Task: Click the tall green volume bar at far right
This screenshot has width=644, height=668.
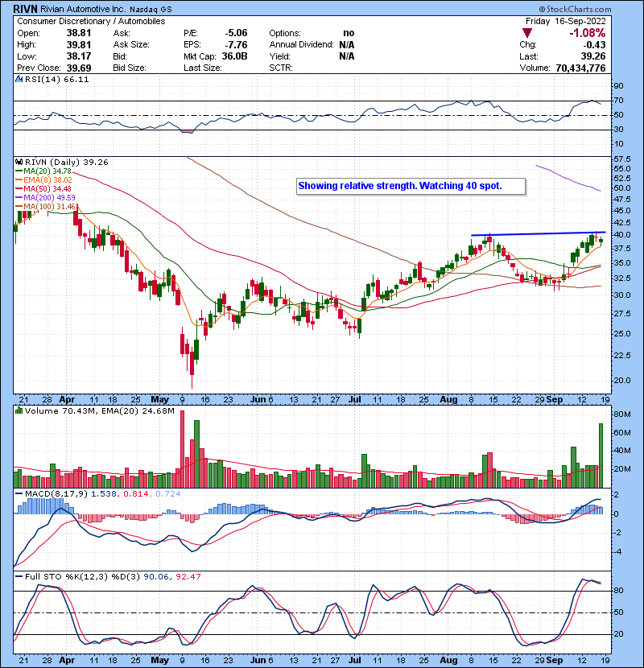Action: coord(601,456)
